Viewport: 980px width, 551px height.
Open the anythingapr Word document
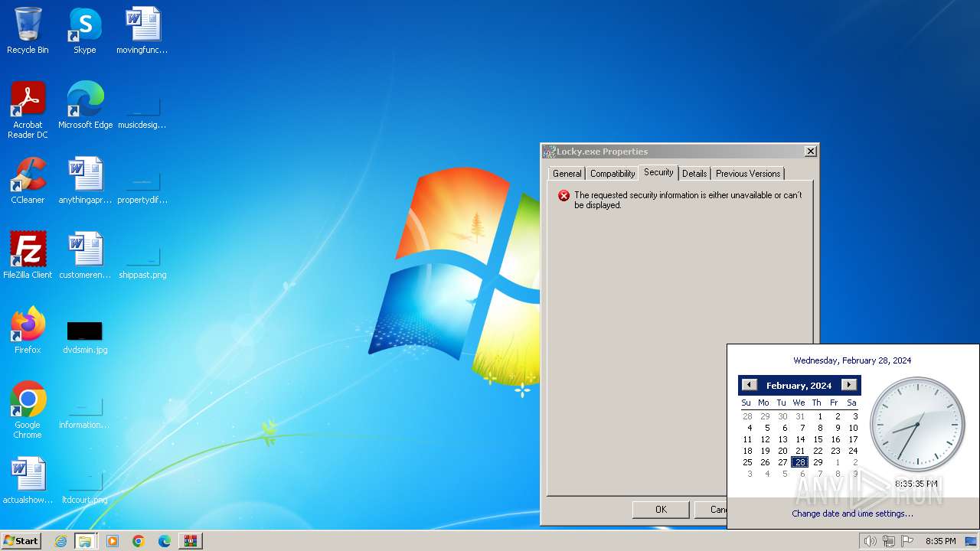pos(85,180)
